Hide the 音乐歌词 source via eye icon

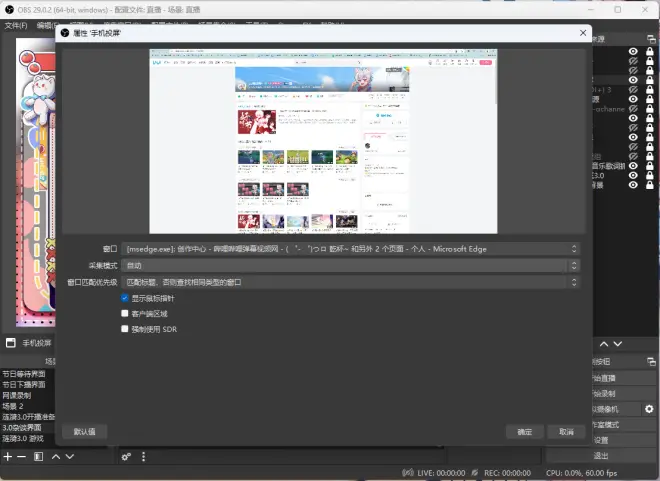(633, 166)
